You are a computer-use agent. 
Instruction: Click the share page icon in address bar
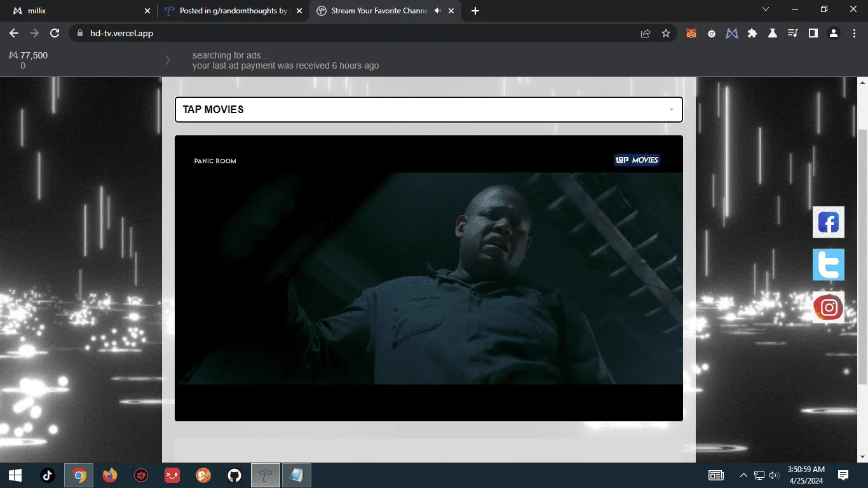[646, 33]
